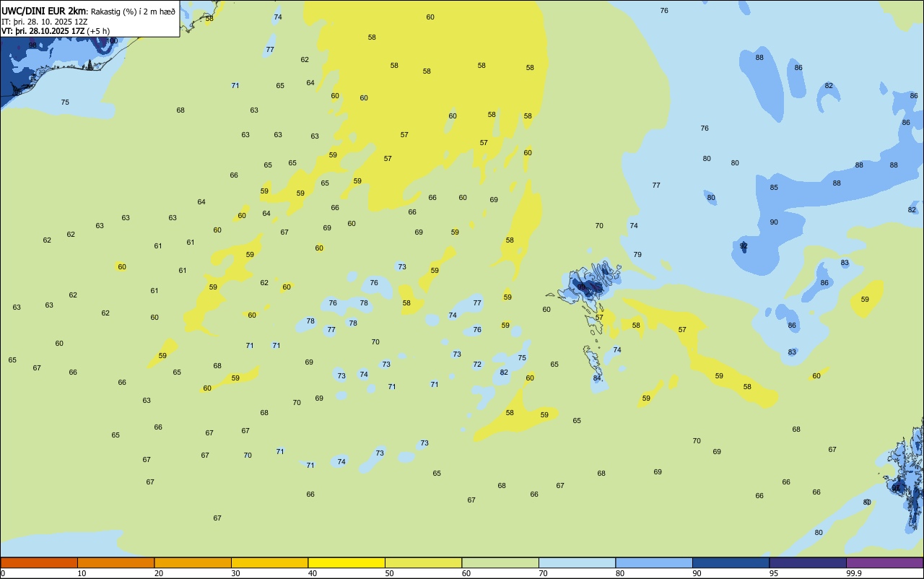Click the 70–80 light blue legend swatch
This screenshot has height=579, width=924.
click(577, 562)
